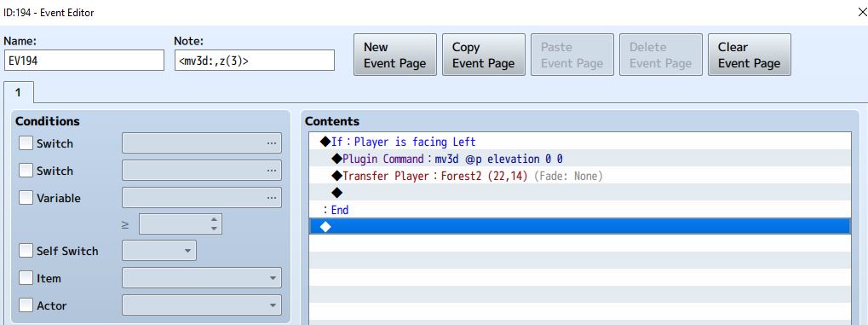Enable the first Switch condition checkbox
This screenshot has height=325, width=868.
(x=26, y=143)
